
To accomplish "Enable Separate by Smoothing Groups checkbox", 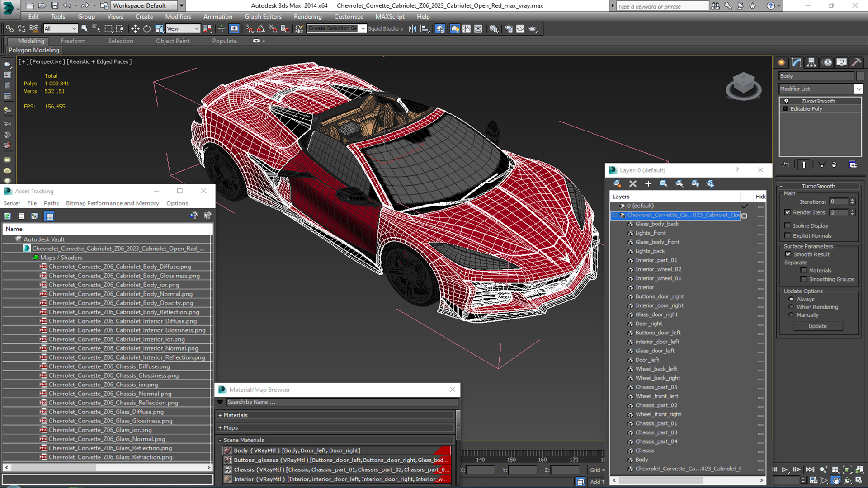I will click(803, 279).
